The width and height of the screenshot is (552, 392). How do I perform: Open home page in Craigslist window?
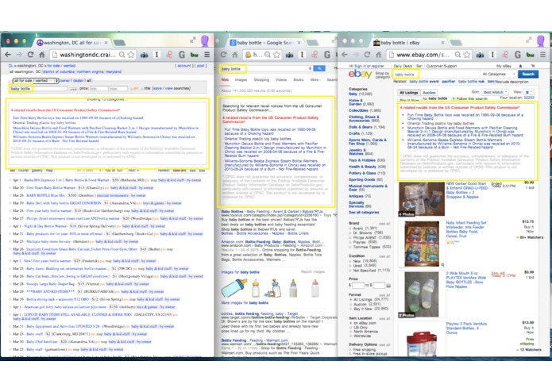click(x=41, y=55)
